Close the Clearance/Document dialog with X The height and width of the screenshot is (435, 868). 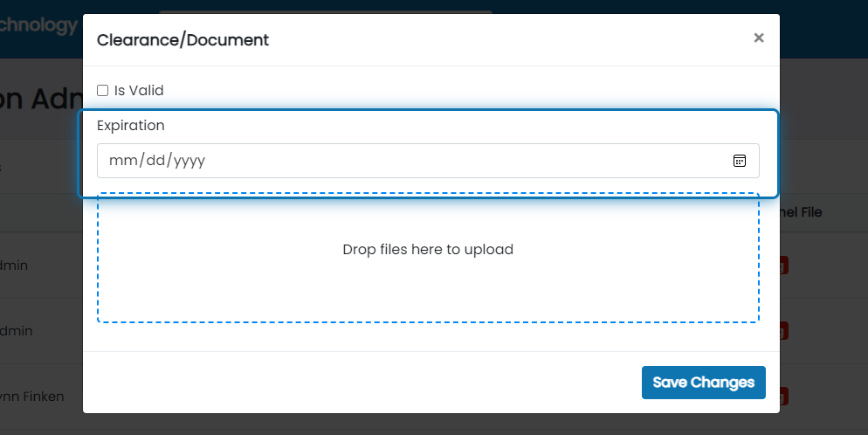pos(759,38)
